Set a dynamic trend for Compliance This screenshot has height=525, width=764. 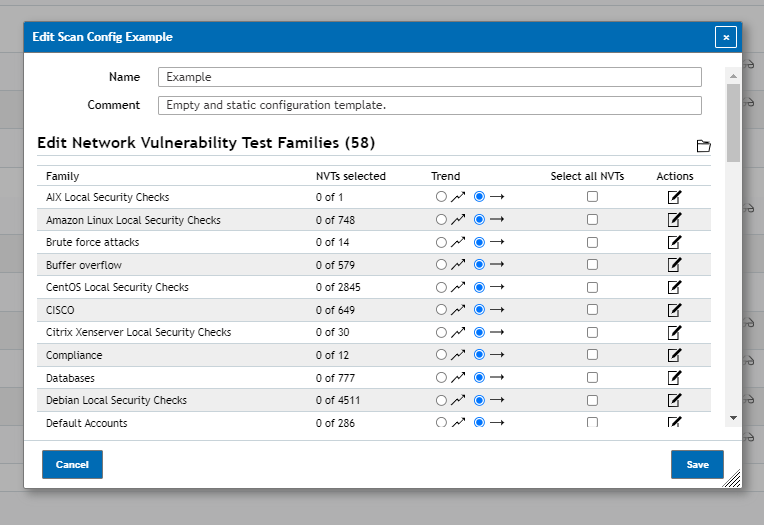point(441,354)
